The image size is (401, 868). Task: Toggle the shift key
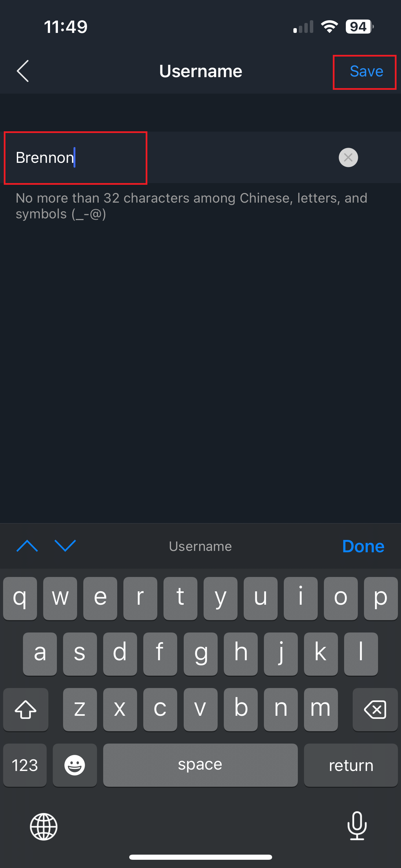[x=26, y=709]
